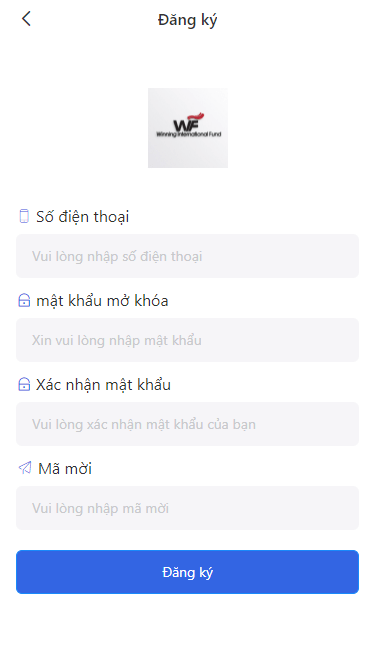Click the lock icon beside mật khẩu mở khóa
This screenshot has width=375, height=651.
point(24,300)
